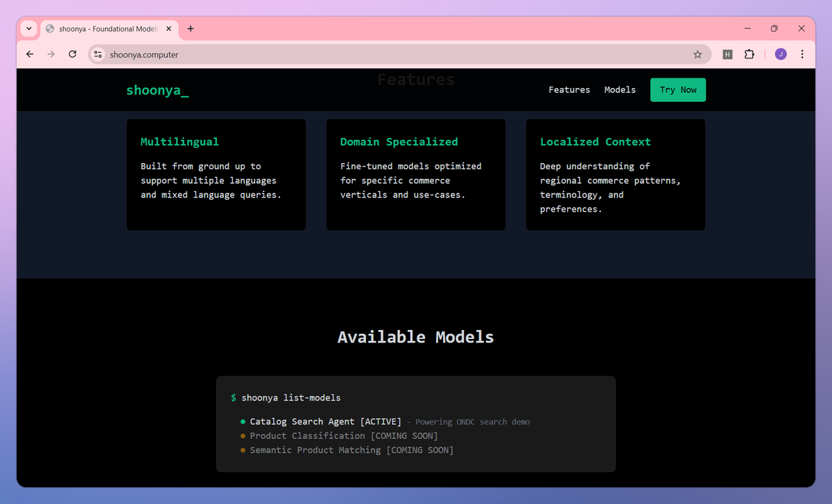Open a new browser tab
Screen dimensions: 832x504
tap(191, 28)
